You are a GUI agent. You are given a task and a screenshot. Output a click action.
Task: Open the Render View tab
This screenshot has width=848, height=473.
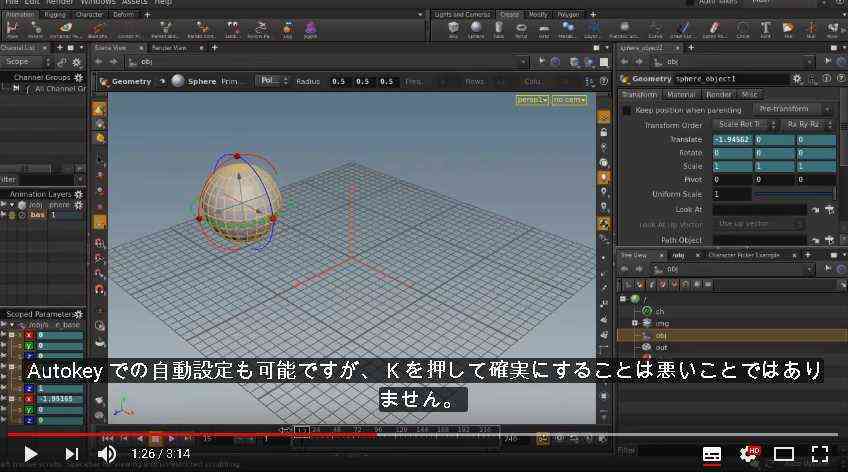pos(169,48)
